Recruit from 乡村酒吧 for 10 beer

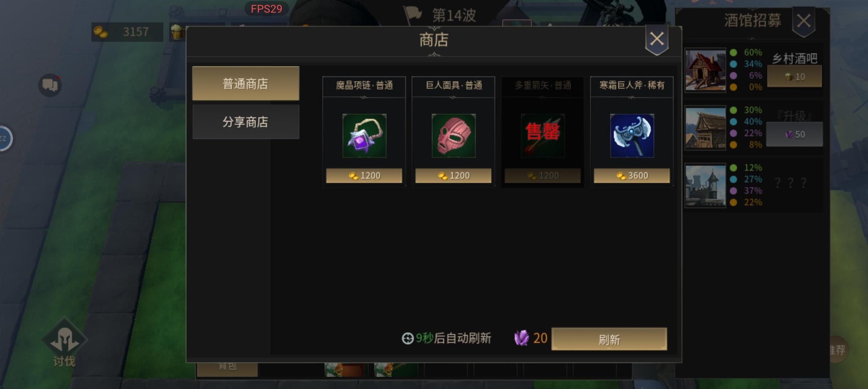(x=795, y=76)
